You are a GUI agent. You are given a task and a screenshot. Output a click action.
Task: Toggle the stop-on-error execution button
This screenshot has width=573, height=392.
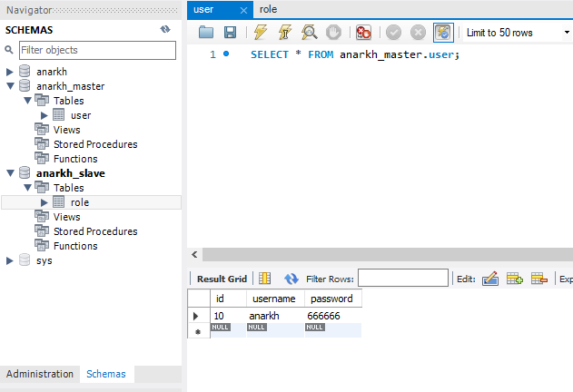coord(363,33)
